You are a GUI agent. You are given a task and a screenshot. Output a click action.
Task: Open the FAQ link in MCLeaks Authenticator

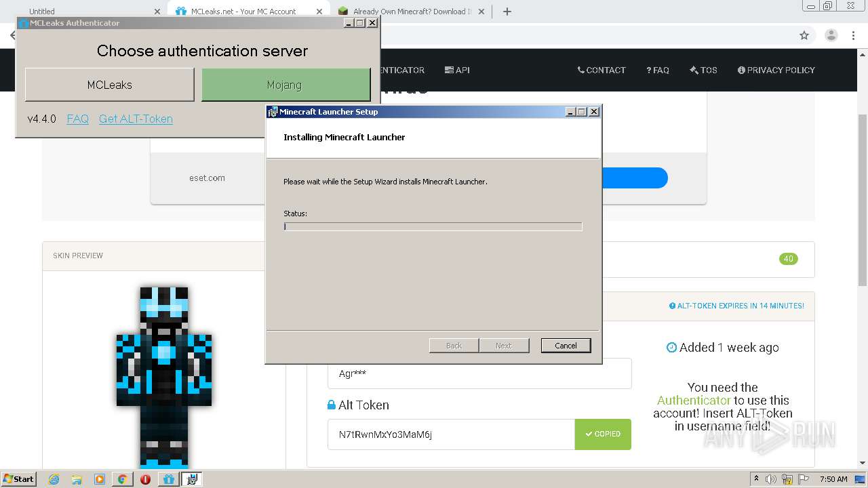tap(78, 119)
